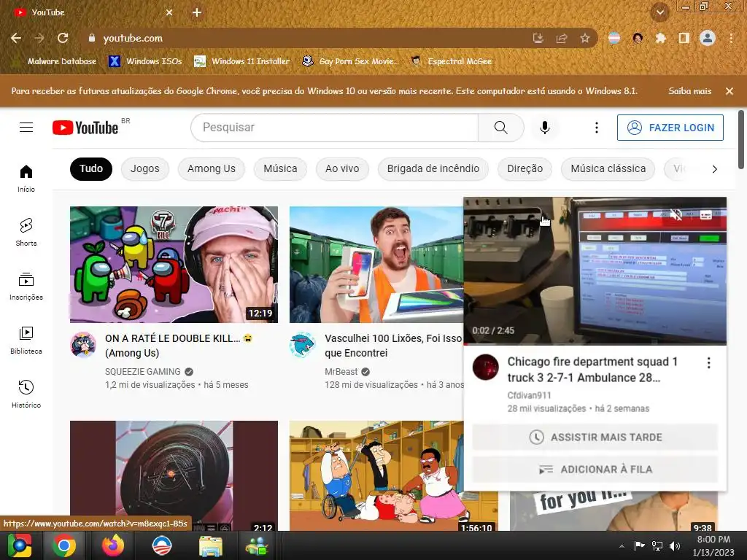Click the magnifier search button
Viewport: 747px width, 560px height.
(500, 128)
